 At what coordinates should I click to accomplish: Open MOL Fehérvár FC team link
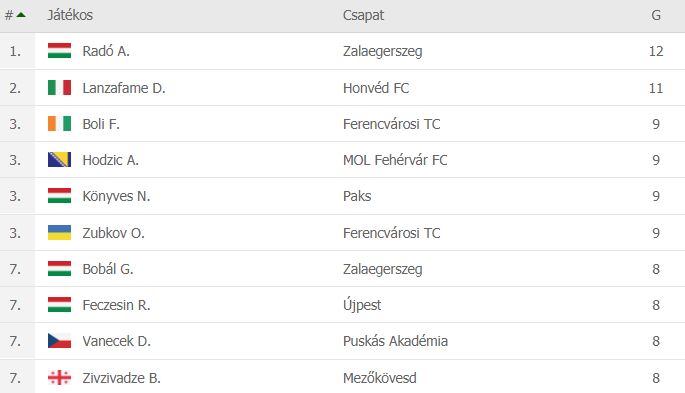395,160
